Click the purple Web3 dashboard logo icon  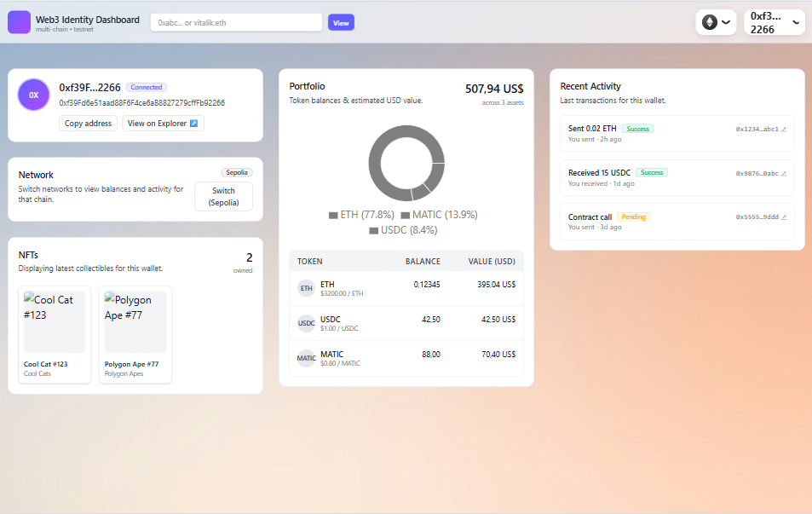point(19,21)
